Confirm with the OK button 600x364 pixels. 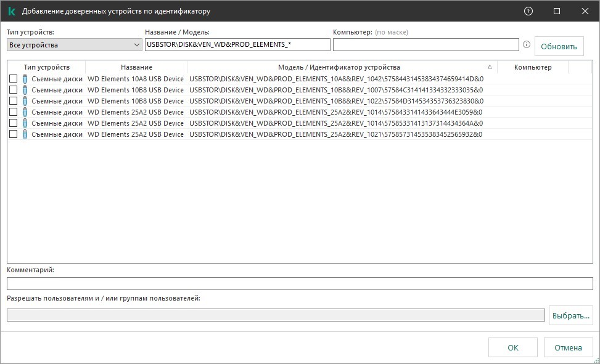pyautogui.click(x=512, y=347)
